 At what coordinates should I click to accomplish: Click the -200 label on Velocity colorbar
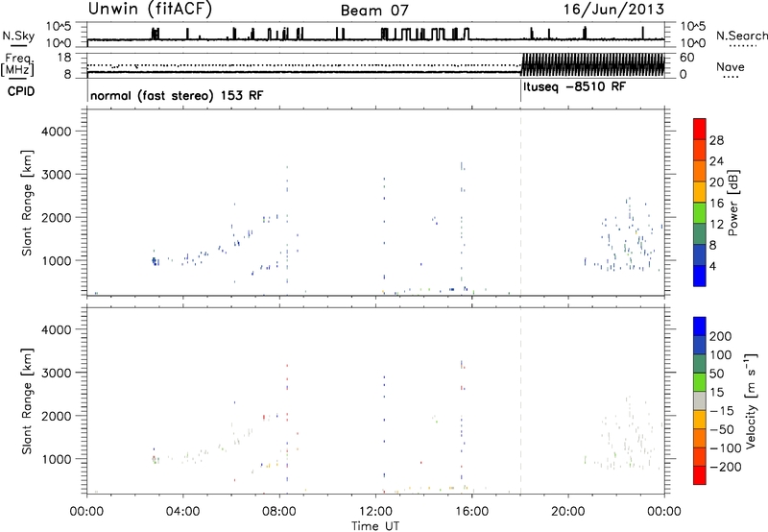click(x=725, y=467)
